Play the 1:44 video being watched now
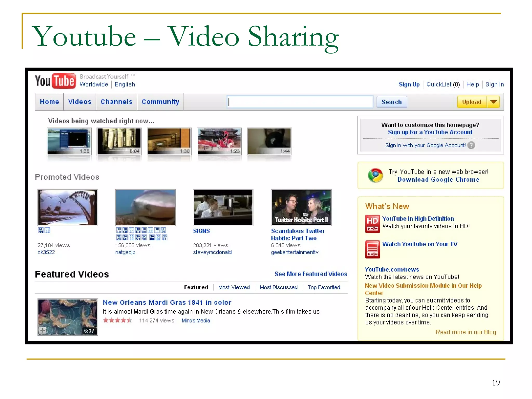This screenshot has height=399, width=532. [x=269, y=141]
